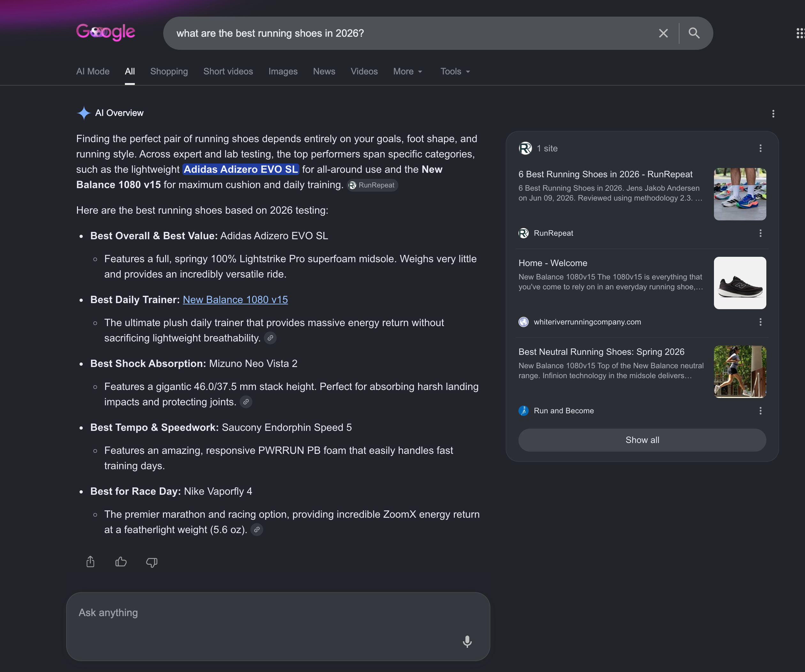Click the RunRepeat source chip
The height and width of the screenshot is (672, 805).
point(372,185)
